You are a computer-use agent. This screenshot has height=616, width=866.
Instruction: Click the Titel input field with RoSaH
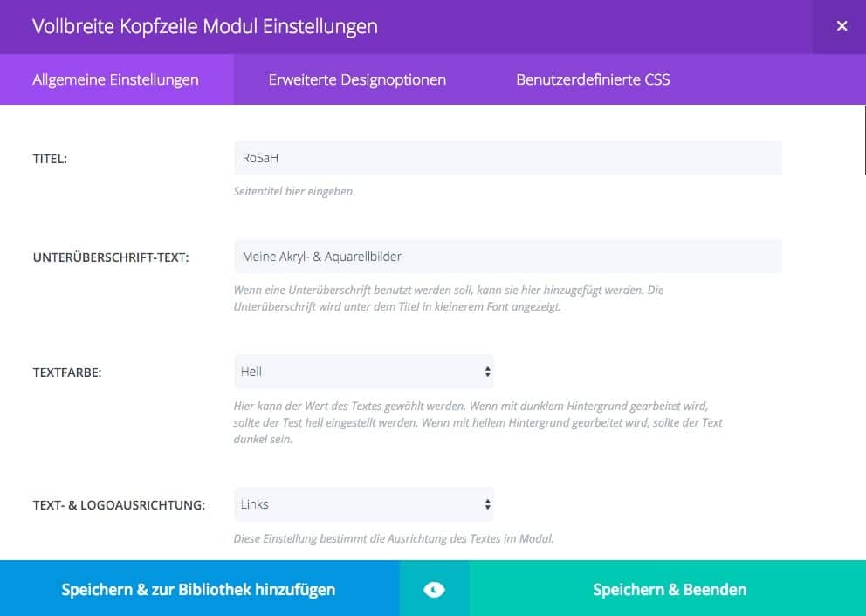(507, 158)
